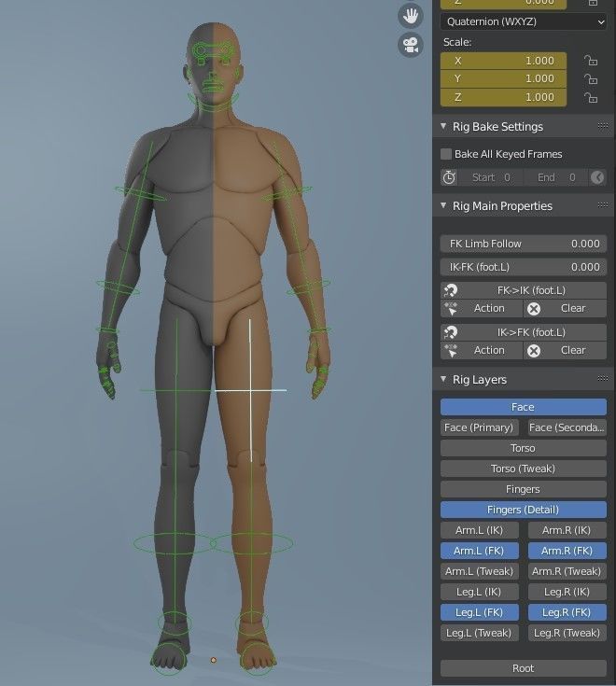
Task: Toggle the Leg.R (Tweak) rig layer
Action: coord(567,633)
